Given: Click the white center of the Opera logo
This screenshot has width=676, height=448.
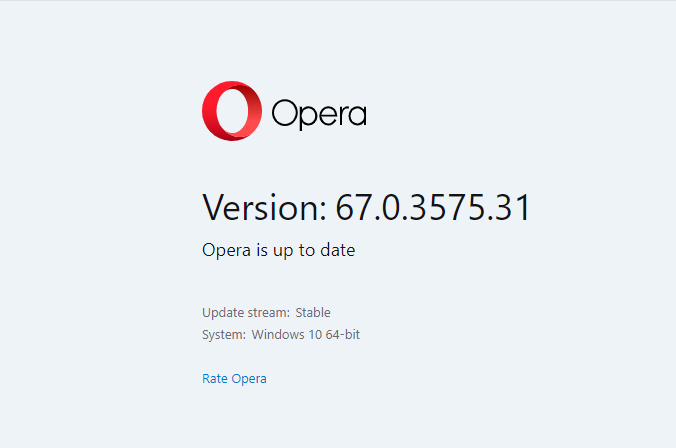Looking at the screenshot, I should [x=233, y=111].
